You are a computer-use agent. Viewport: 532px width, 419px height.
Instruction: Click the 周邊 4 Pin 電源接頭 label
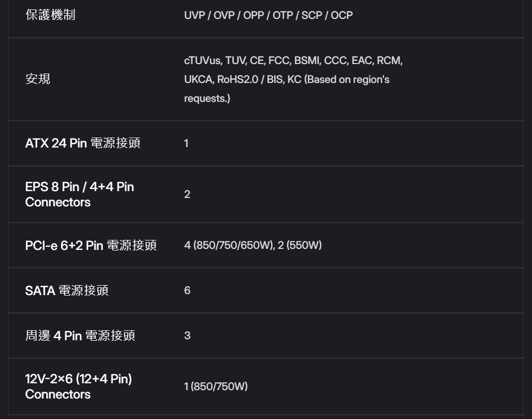pyautogui.click(x=80, y=336)
